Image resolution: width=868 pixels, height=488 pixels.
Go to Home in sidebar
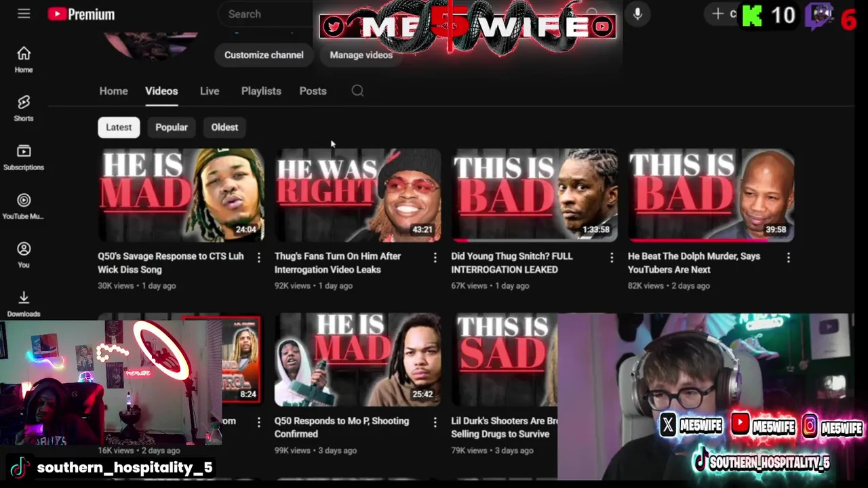[24, 60]
